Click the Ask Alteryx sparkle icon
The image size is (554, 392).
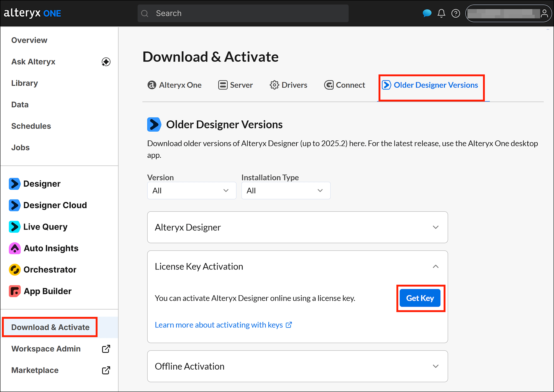[106, 62]
